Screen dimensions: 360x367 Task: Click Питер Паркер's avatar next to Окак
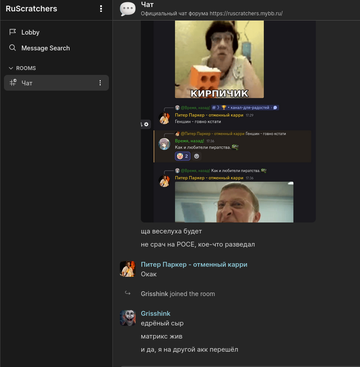pos(127,269)
